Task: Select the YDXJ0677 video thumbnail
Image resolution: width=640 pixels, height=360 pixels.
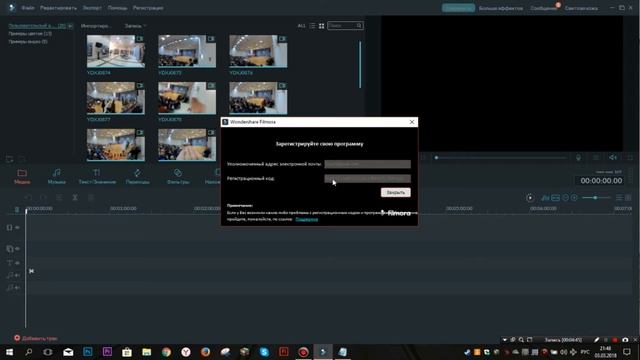Action: [x=116, y=98]
